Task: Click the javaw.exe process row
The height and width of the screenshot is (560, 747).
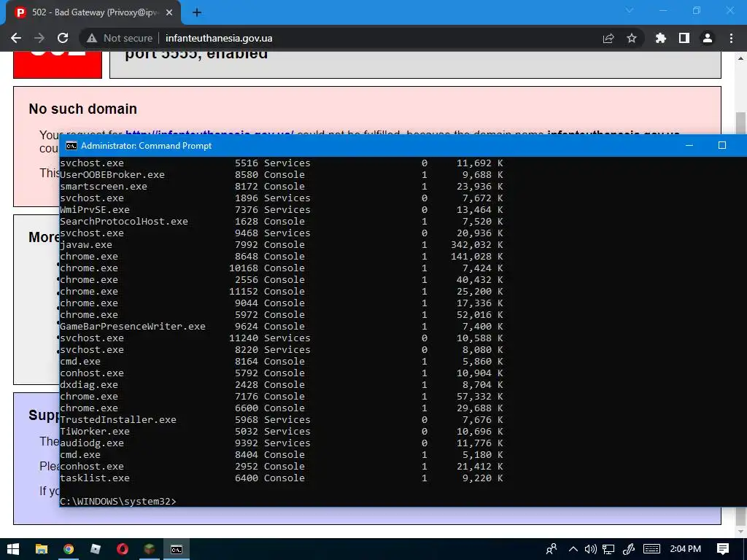Action: tap(281, 245)
